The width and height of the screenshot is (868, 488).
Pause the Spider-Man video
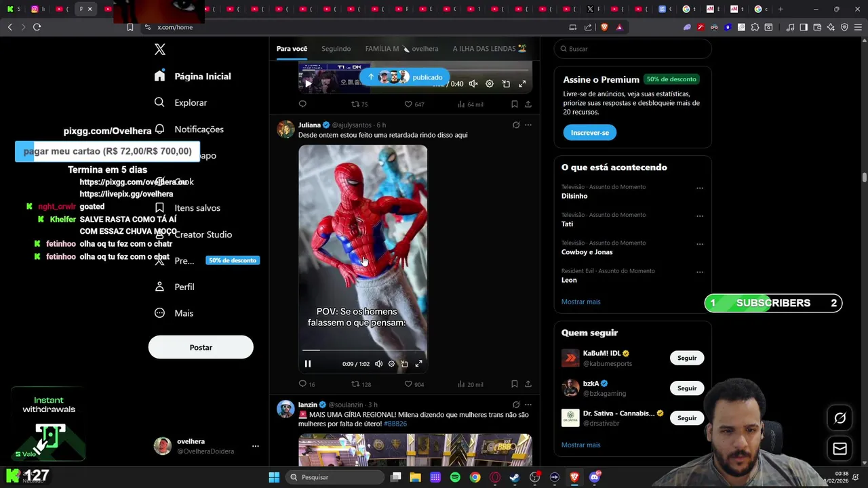pyautogui.click(x=308, y=364)
